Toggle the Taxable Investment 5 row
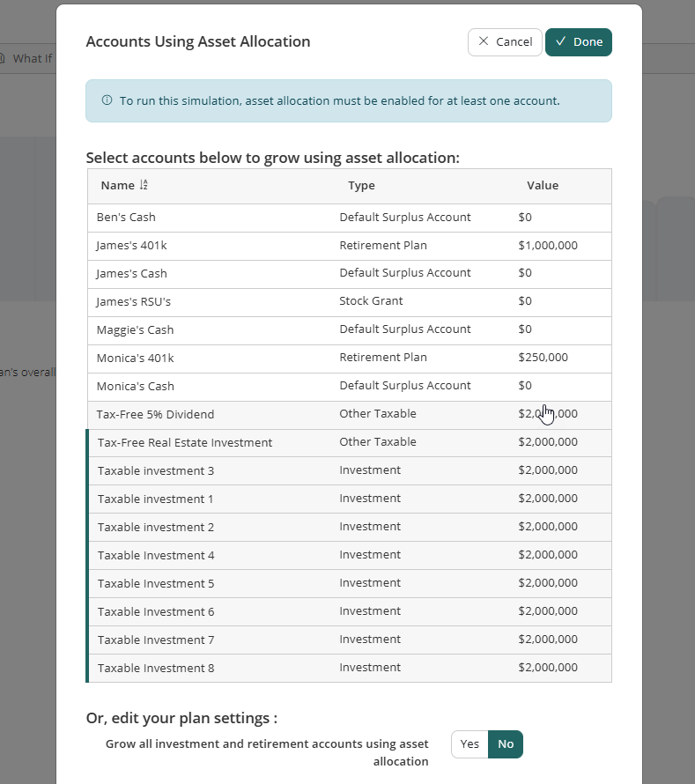Screen dimensions: 695x784 tap(349, 584)
